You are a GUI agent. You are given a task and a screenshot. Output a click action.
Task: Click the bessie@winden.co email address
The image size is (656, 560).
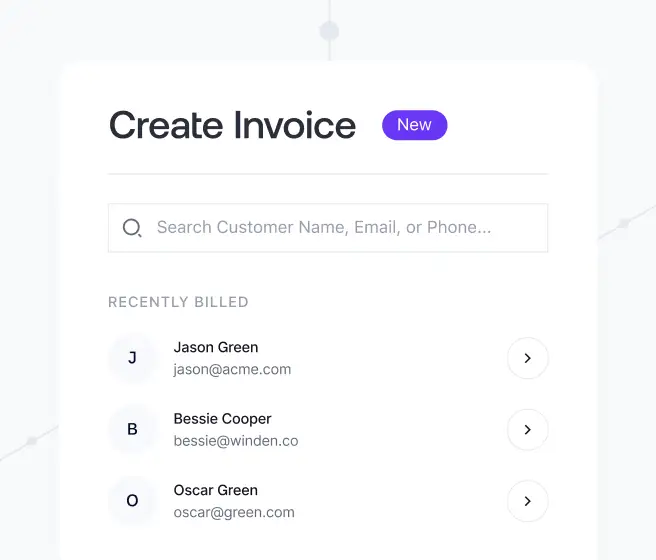coord(236,441)
